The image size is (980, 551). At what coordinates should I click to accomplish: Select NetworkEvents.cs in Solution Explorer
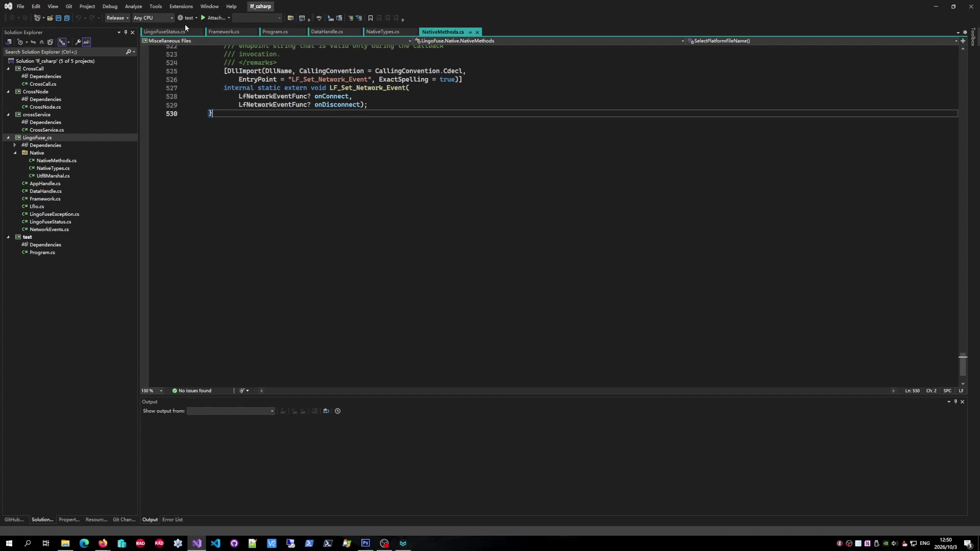click(x=49, y=230)
